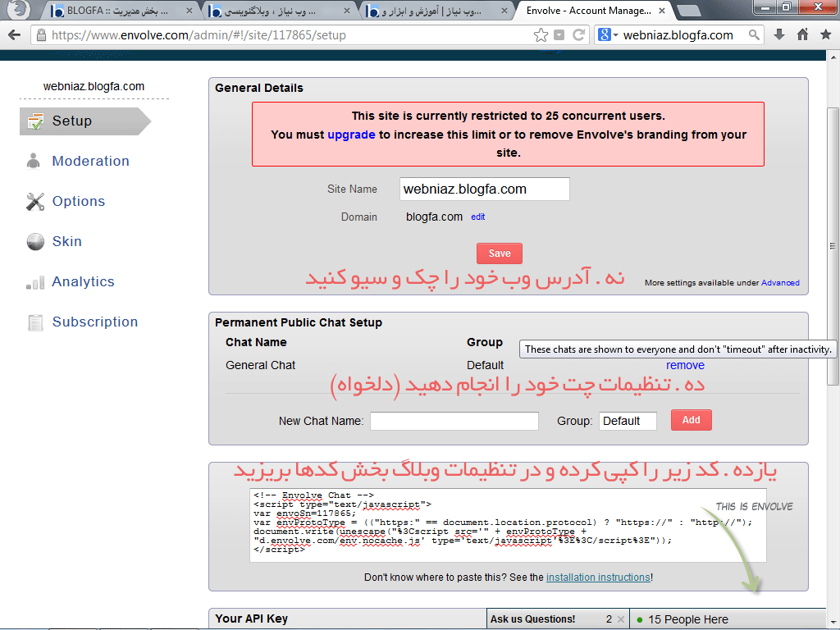840x630 pixels.
Task: Open Setup in the sidebar
Action: click(x=84, y=121)
